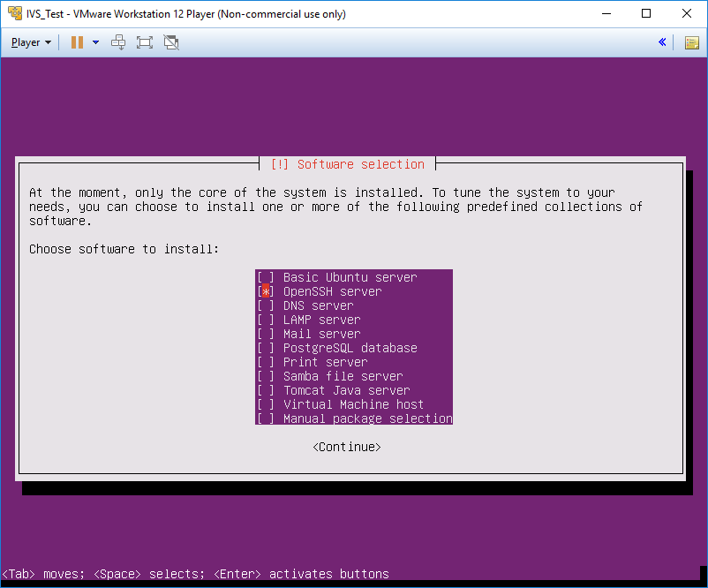This screenshot has height=588, width=708.
Task: Toggle Unity mode icon
Action: pyautogui.click(x=171, y=42)
